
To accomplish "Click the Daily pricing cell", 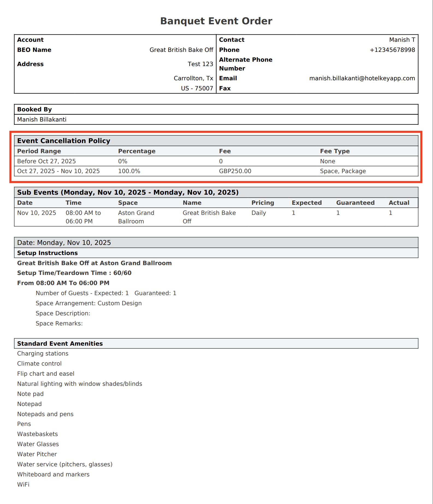I will coord(259,213).
